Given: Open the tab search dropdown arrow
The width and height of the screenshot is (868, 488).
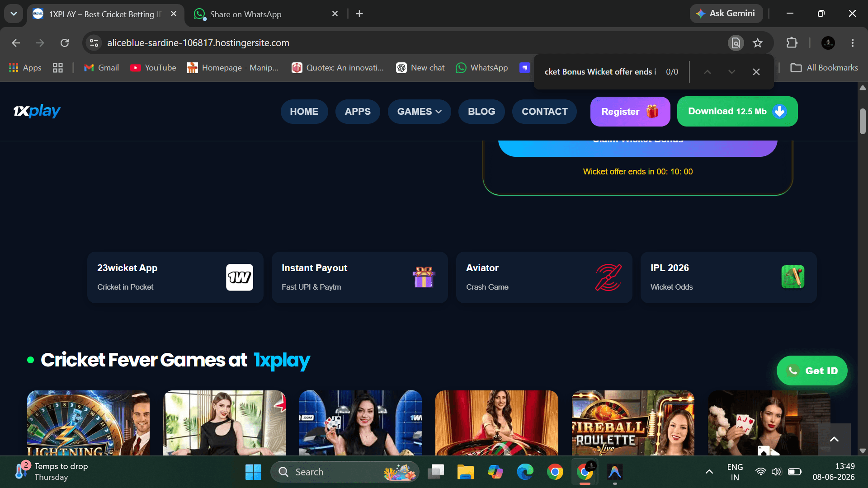Looking at the screenshot, I should (x=14, y=14).
